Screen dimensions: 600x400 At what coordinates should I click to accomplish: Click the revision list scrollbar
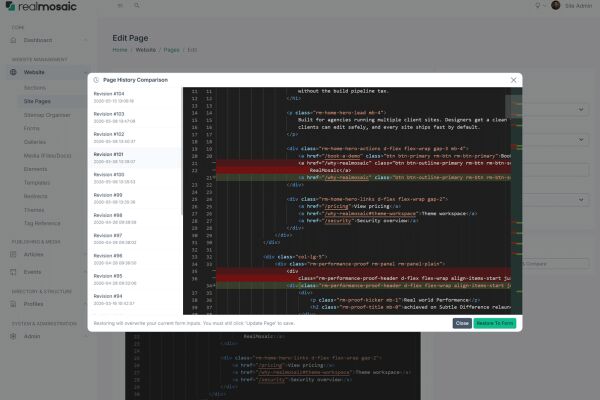(x=181, y=151)
